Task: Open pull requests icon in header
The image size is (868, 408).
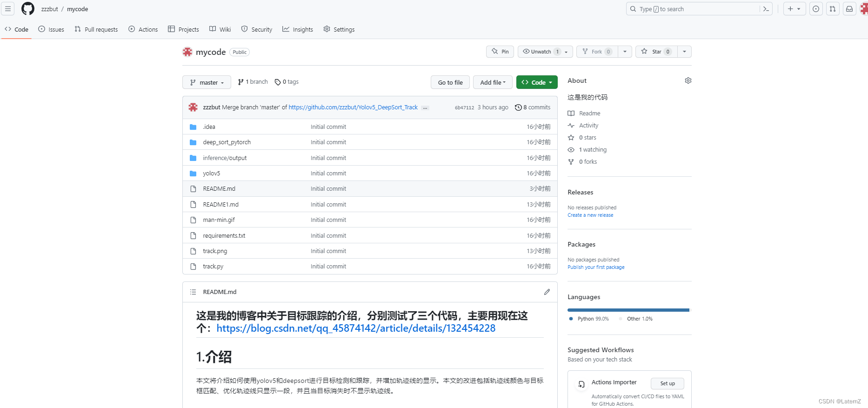Action: 833,9
